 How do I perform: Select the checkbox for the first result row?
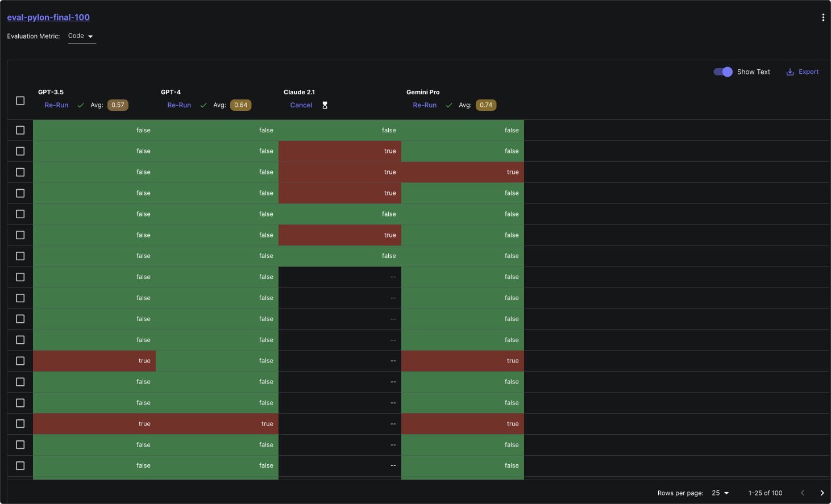coord(20,130)
